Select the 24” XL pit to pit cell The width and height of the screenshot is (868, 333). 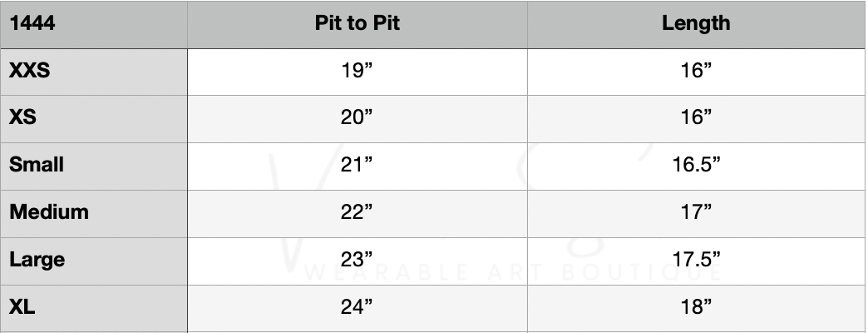pyautogui.click(x=358, y=307)
